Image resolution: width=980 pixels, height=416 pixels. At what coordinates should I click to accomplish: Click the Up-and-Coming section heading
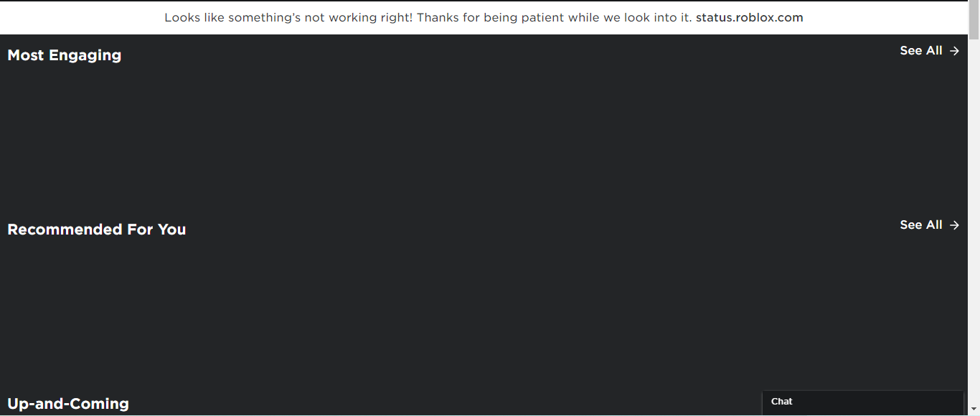click(68, 404)
